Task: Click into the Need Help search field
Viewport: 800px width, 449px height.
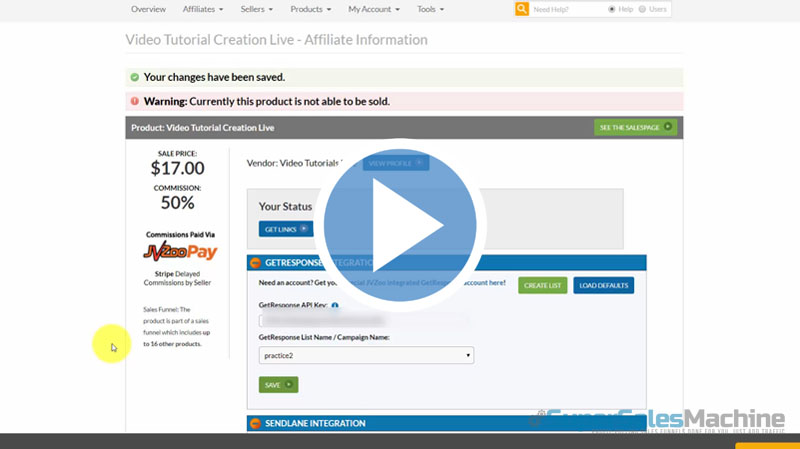Action: (x=567, y=9)
